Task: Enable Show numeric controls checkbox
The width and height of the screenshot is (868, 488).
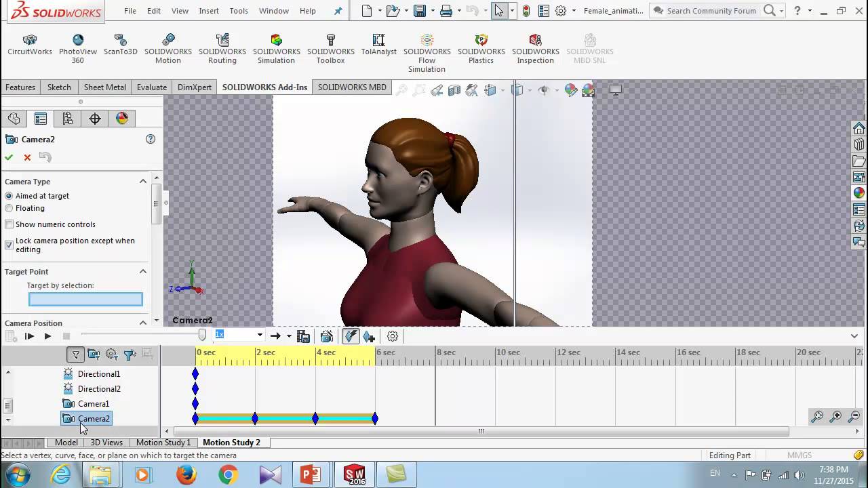Action: [x=9, y=224]
